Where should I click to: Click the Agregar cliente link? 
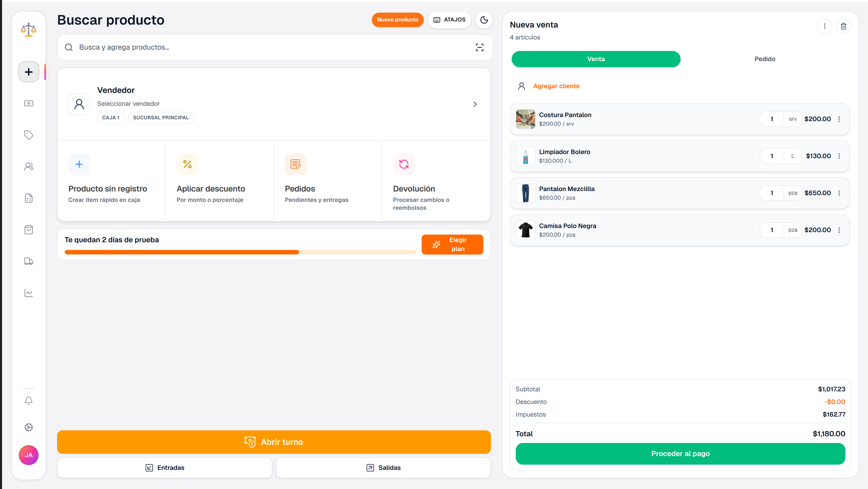point(556,86)
